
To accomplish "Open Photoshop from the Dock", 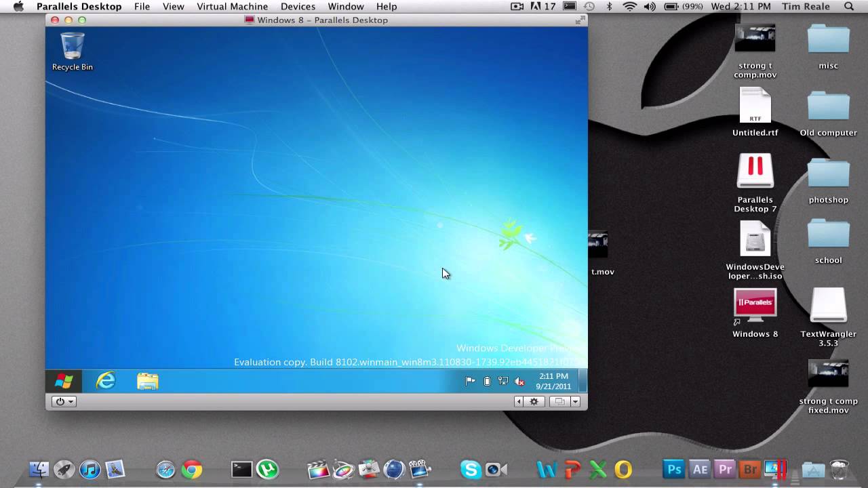I will click(x=674, y=469).
